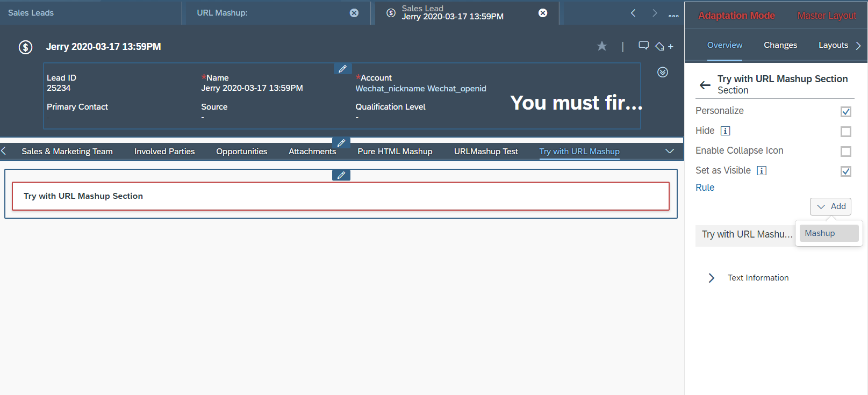Open the Pure HTML Mashup tab
Viewport: 868px width, 395px height.
click(395, 152)
